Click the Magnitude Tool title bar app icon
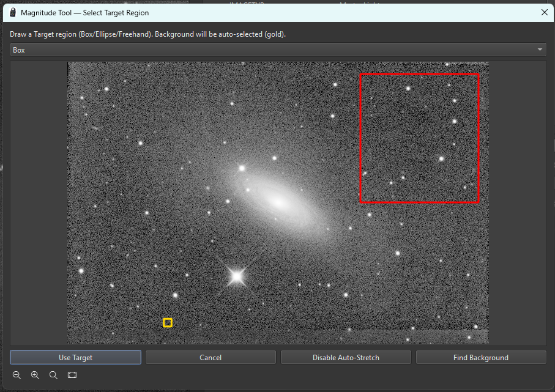The image size is (555, 392). (x=13, y=12)
